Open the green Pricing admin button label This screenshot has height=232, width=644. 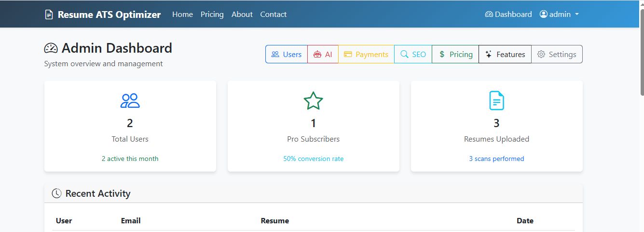(x=461, y=55)
